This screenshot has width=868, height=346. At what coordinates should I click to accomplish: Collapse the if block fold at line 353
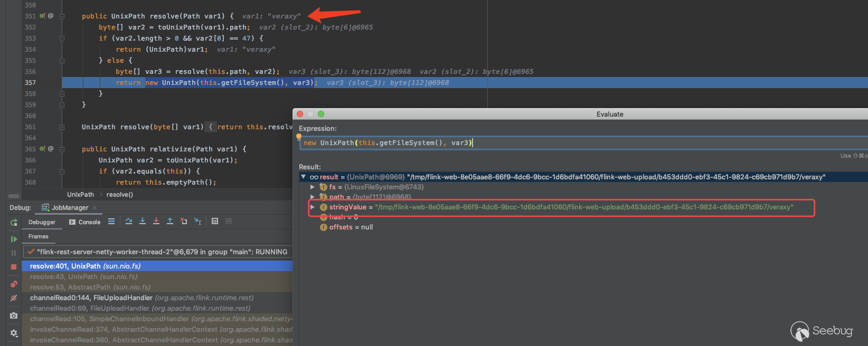pyautogui.click(x=62, y=39)
